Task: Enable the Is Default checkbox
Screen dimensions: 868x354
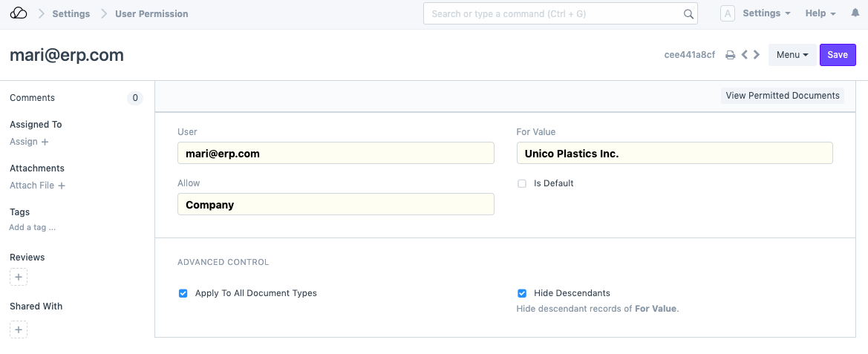Action: (x=522, y=183)
